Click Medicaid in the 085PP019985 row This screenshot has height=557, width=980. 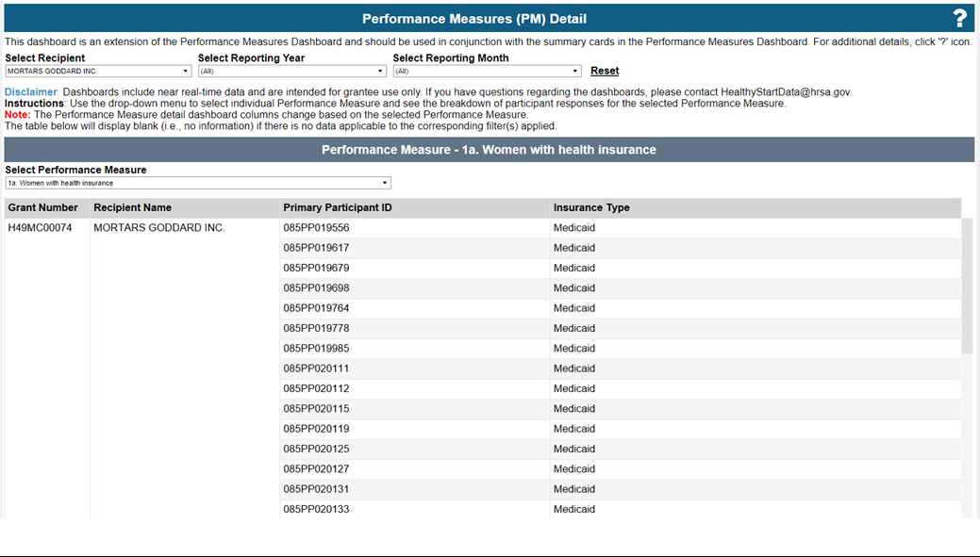point(574,349)
